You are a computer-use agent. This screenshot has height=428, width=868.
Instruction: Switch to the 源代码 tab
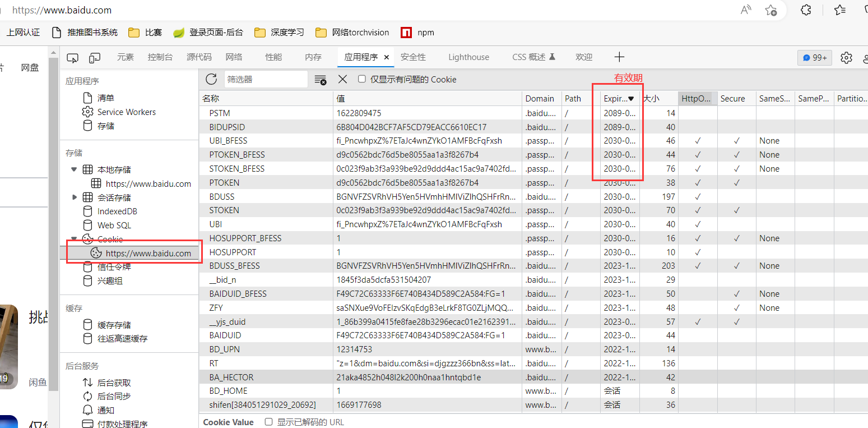(199, 57)
